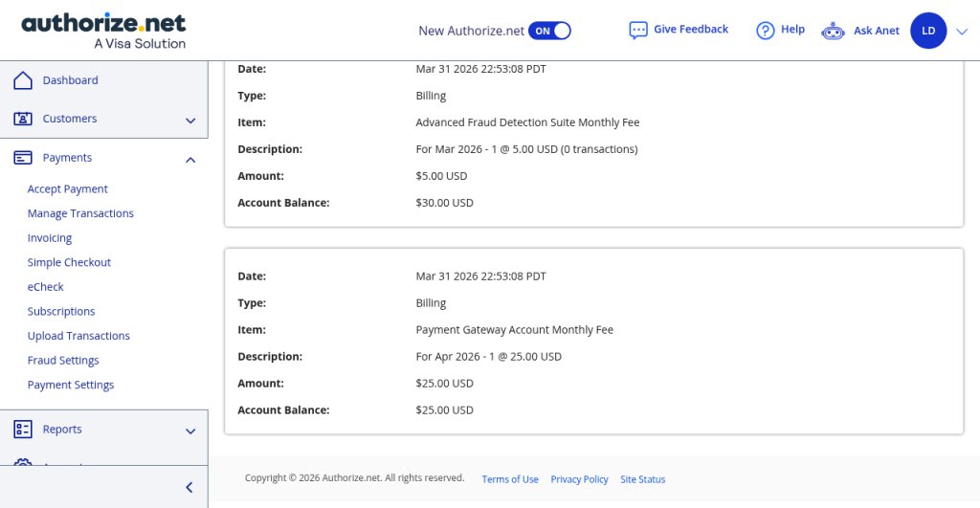Click the $30.00 USD account balance

pyautogui.click(x=444, y=203)
